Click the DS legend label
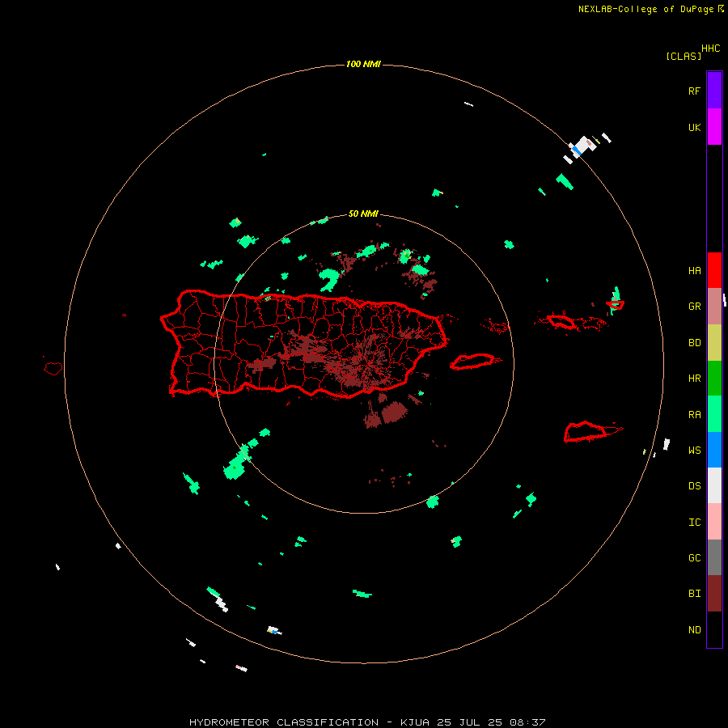Screen dimensions: 728x728 point(694,485)
